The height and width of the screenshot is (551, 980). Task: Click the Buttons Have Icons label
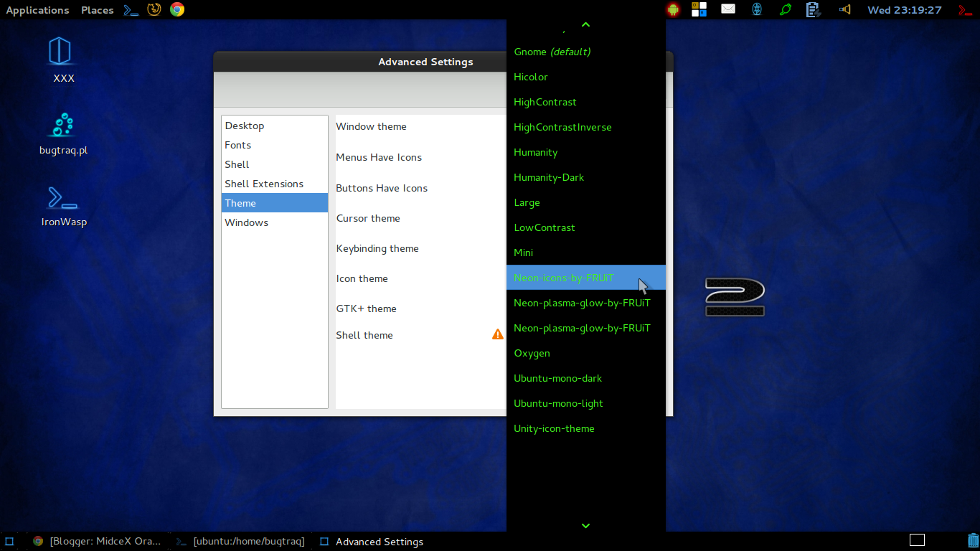pos(382,188)
